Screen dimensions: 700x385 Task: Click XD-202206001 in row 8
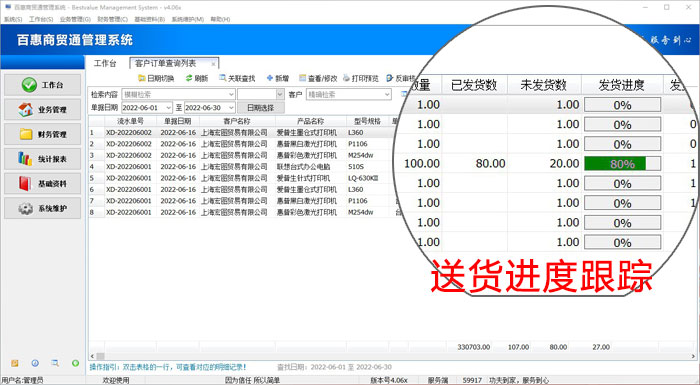[x=129, y=212]
